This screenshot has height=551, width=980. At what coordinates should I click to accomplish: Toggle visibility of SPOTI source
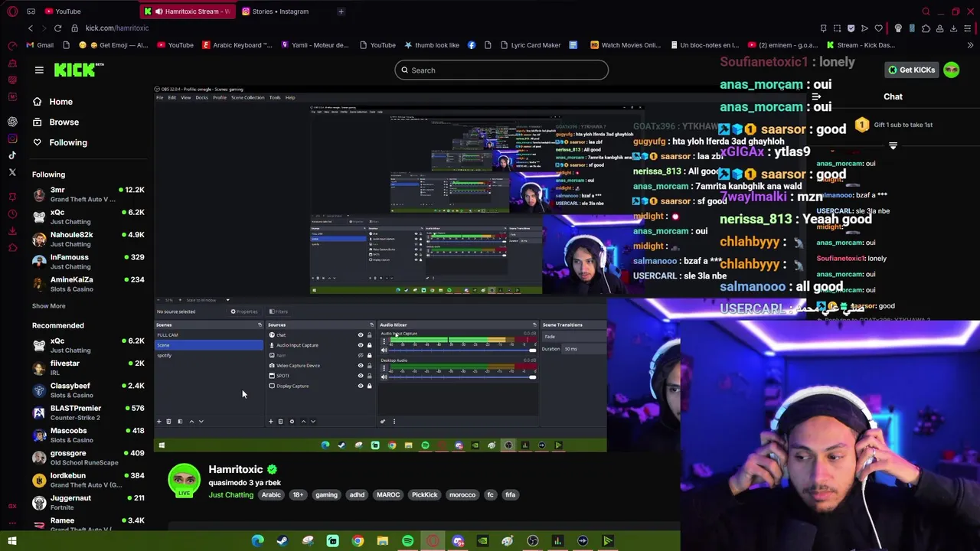pos(361,376)
